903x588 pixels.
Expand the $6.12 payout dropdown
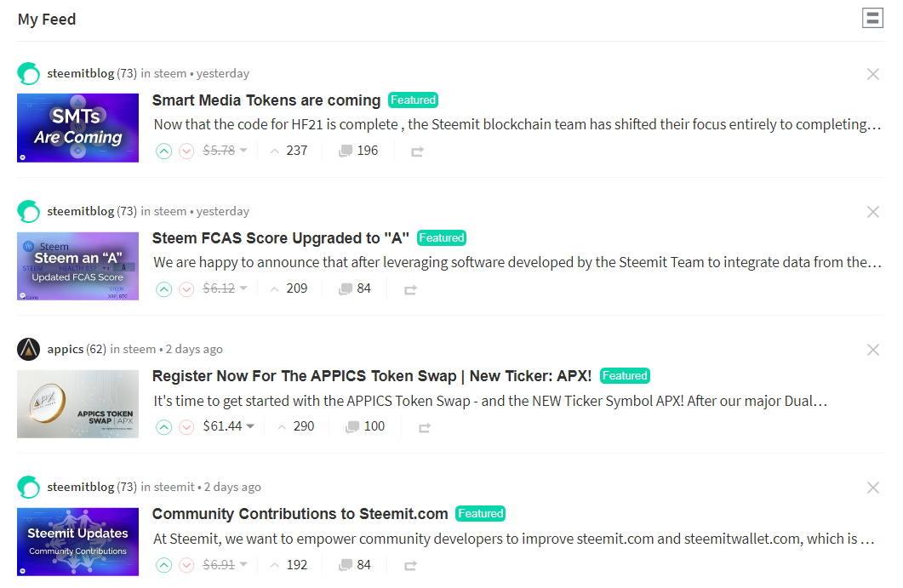[x=226, y=288]
